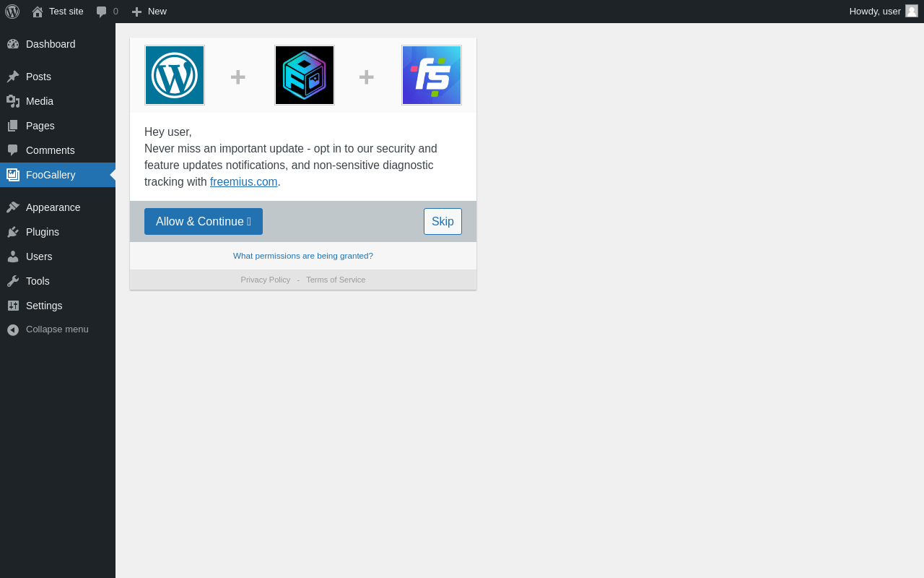Open the FooGallery menu item

click(51, 175)
